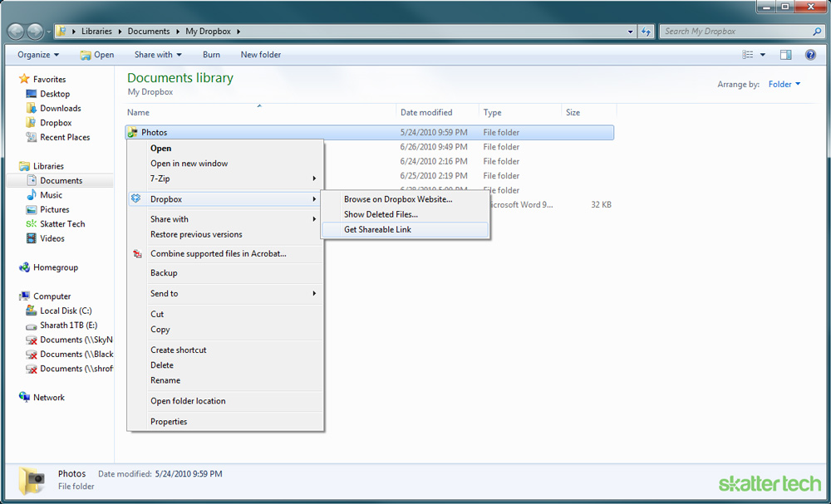Open the Skatter Tech library

point(63,223)
